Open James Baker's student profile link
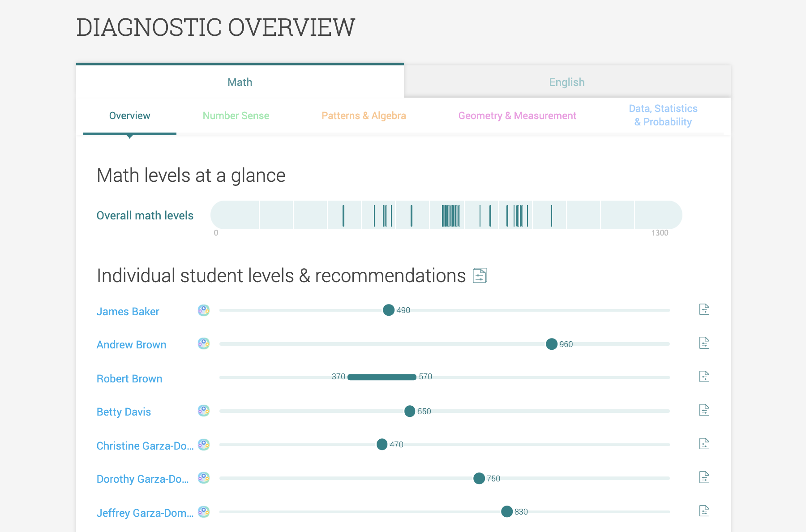 click(128, 311)
